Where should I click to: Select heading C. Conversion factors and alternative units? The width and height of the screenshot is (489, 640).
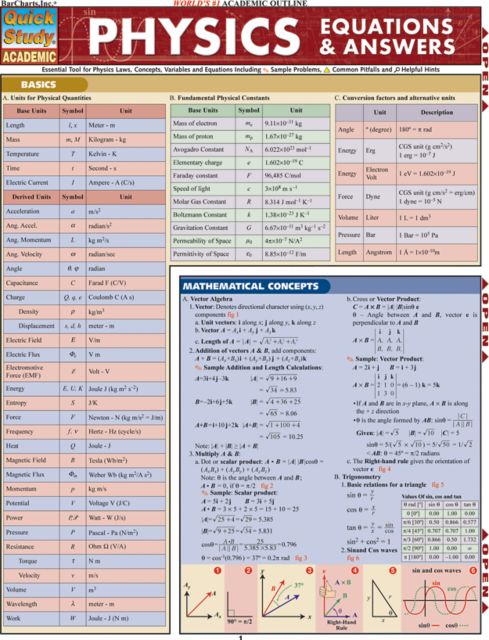pyautogui.click(x=394, y=98)
